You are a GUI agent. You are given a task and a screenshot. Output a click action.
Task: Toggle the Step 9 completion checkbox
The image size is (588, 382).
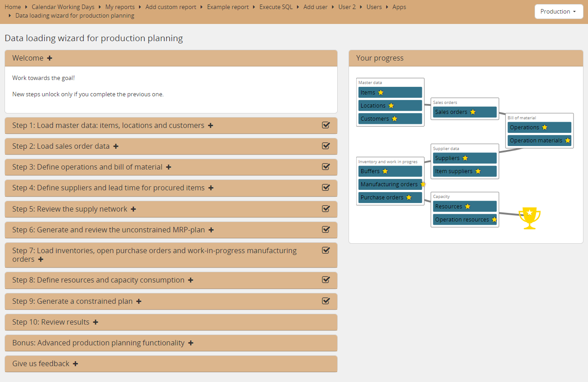point(325,301)
